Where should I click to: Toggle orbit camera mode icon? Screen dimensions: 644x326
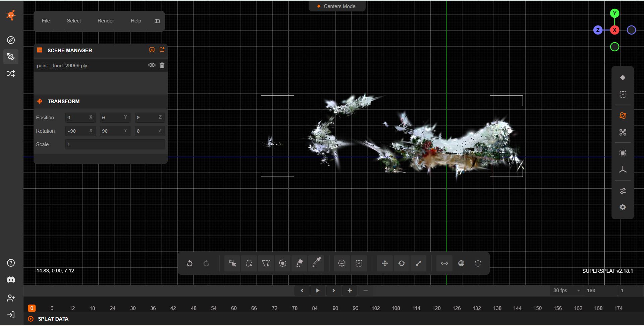pos(623,116)
